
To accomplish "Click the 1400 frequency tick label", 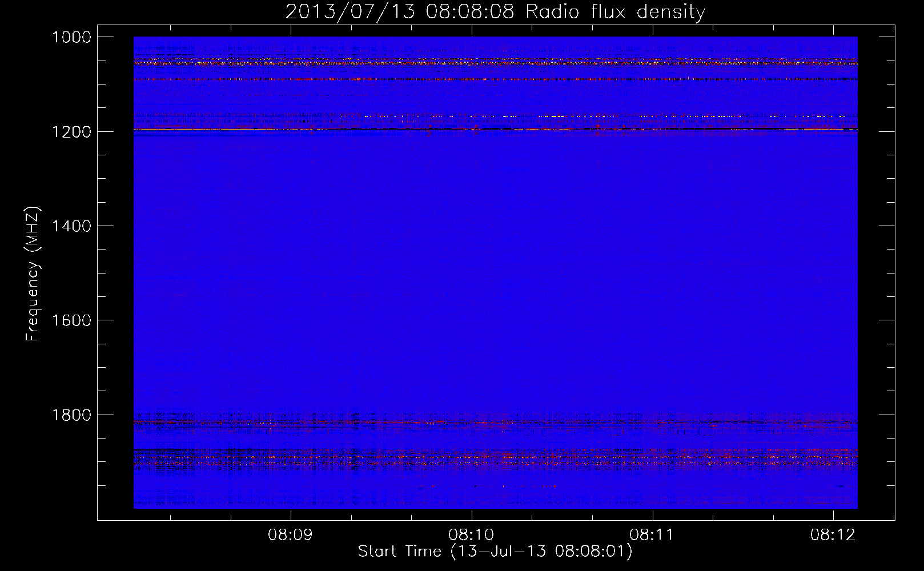I will click(71, 226).
